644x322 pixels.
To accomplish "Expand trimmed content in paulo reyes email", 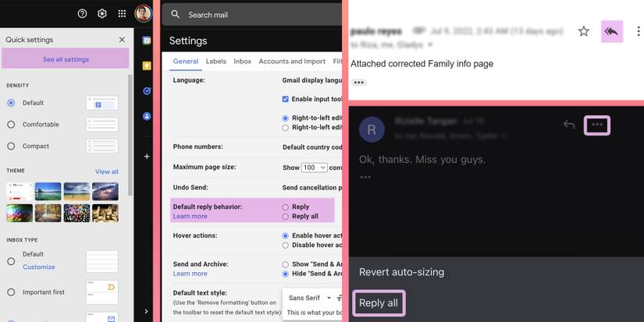I will point(358,83).
